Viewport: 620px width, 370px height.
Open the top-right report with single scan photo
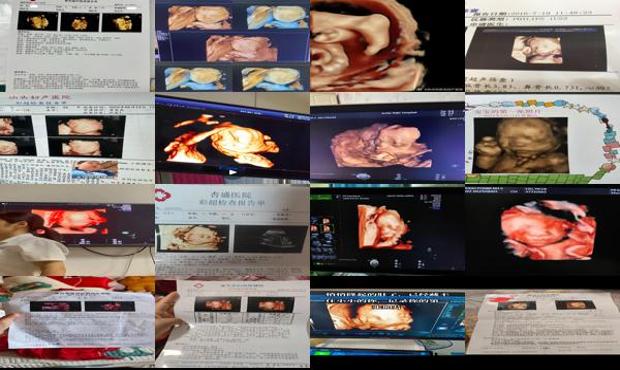tap(542, 46)
